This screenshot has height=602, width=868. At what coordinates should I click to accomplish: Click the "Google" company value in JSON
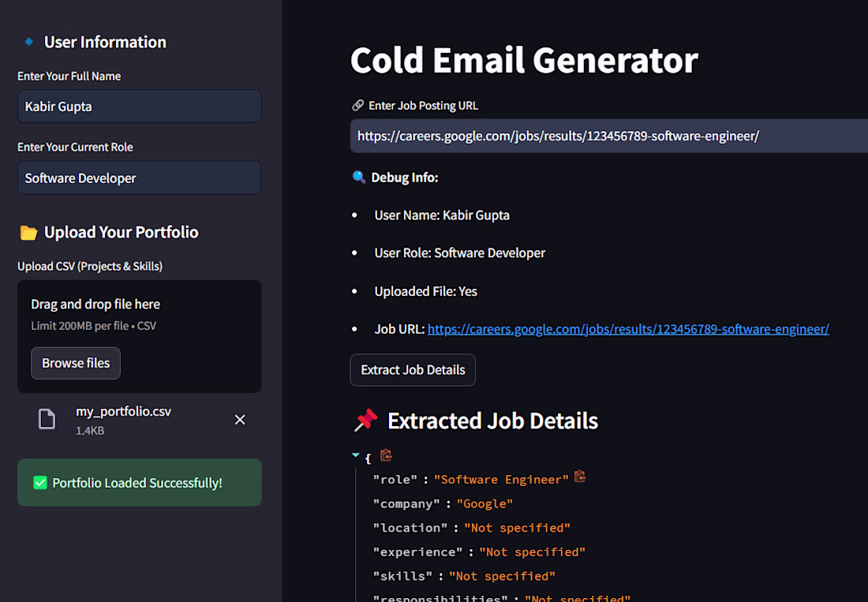pos(485,503)
